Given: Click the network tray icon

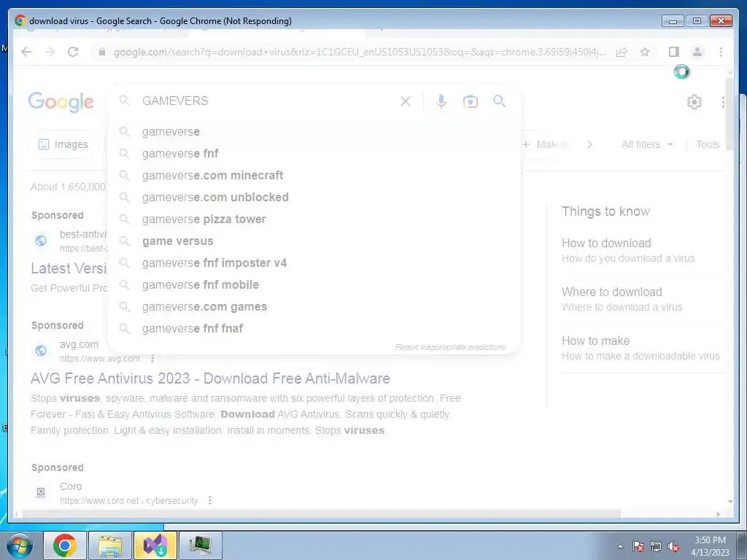Looking at the screenshot, I should pyautogui.click(x=656, y=547).
